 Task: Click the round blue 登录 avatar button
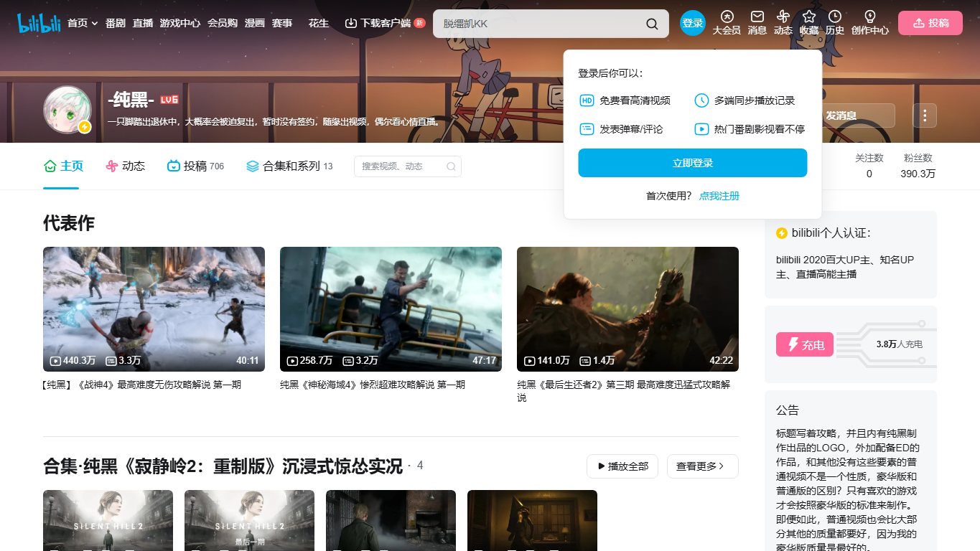693,23
